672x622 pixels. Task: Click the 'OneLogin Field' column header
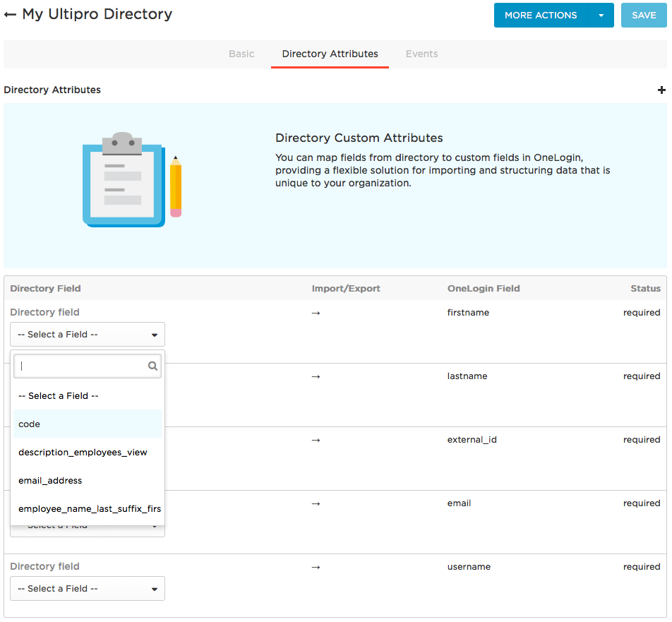pos(484,289)
